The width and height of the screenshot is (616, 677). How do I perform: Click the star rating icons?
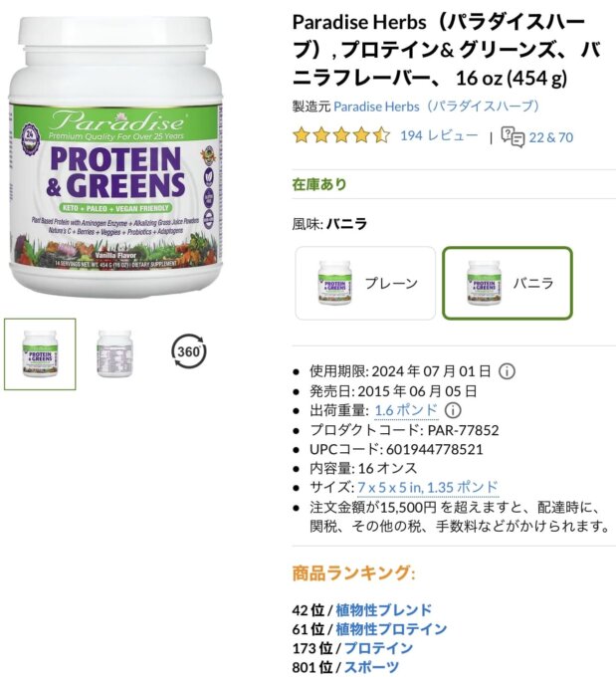pyautogui.click(x=341, y=135)
